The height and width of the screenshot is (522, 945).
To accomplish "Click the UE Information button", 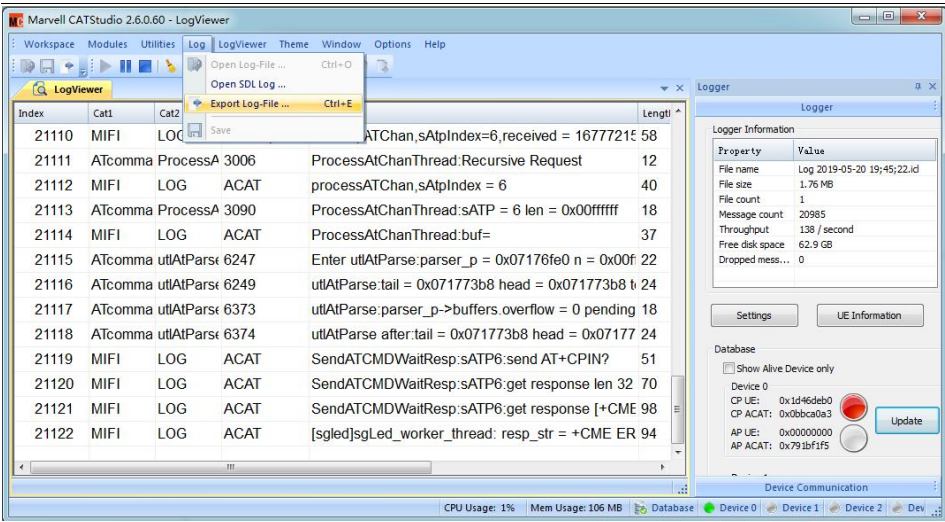I will pyautogui.click(x=868, y=316).
